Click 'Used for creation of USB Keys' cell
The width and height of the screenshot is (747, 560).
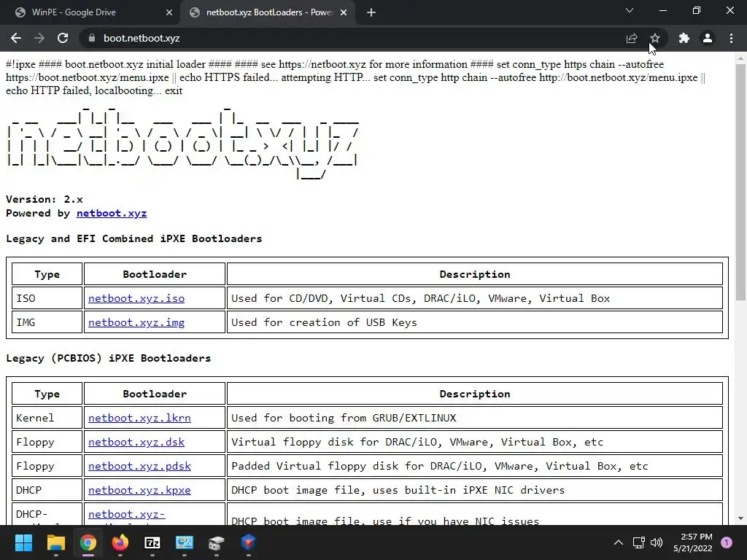tap(474, 322)
